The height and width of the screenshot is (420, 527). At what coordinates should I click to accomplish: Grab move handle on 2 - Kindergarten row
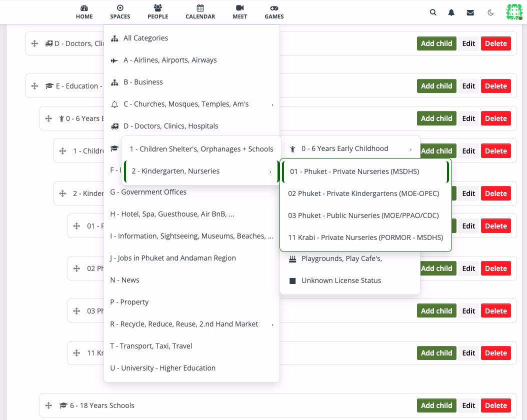click(63, 193)
